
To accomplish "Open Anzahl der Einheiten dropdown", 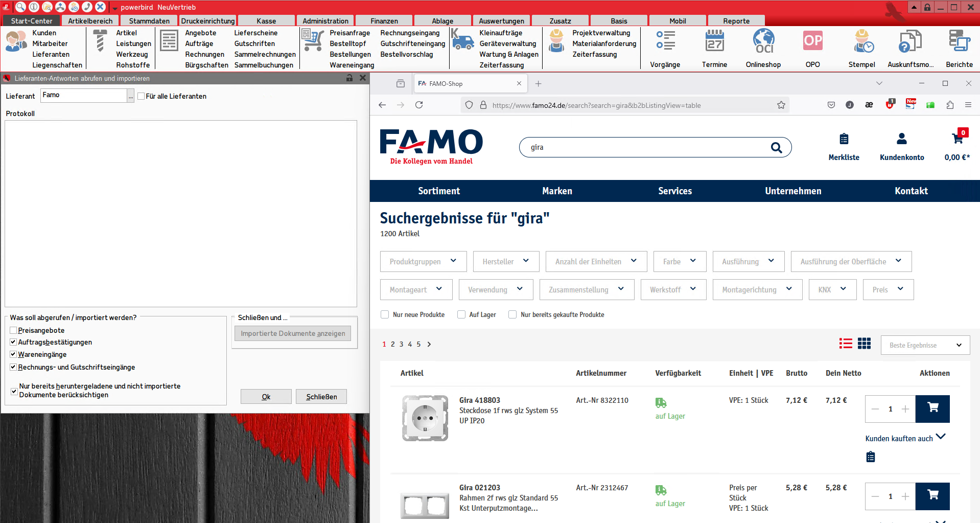I will click(596, 261).
